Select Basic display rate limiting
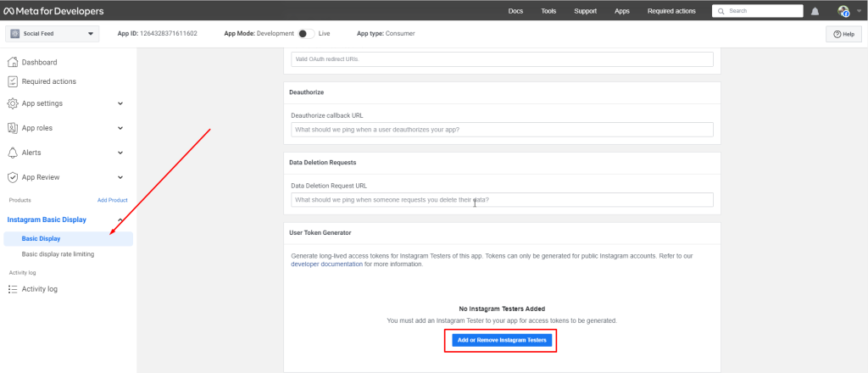Image resolution: width=868 pixels, height=373 pixels. pyautogui.click(x=58, y=254)
